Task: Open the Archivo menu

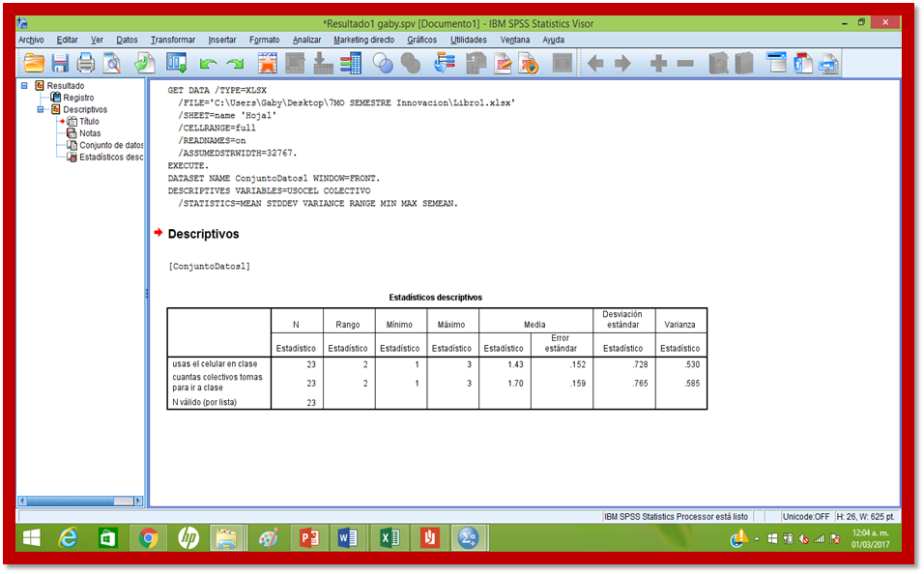Action: (x=31, y=40)
